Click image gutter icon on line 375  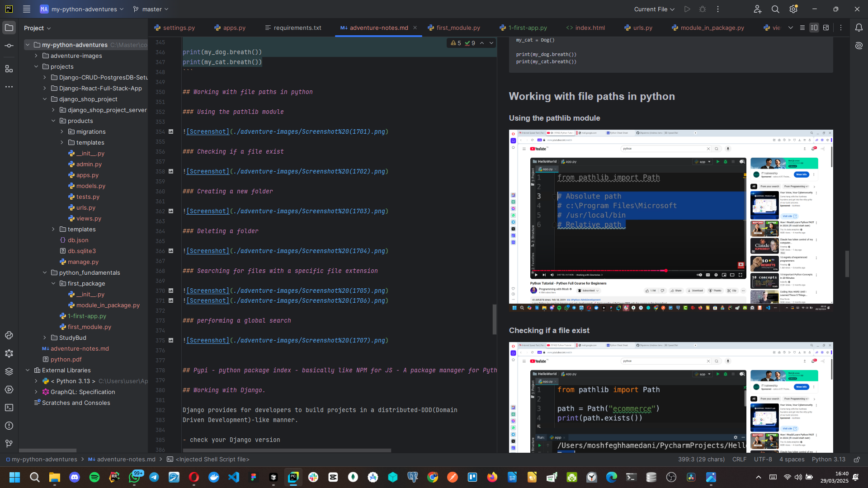[x=171, y=340]
